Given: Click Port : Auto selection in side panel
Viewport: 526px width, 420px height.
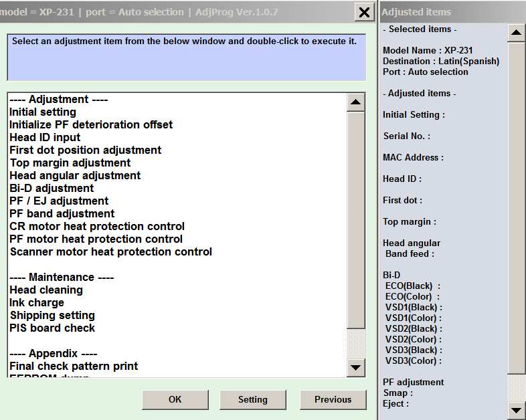Looking at the screenshot, I should click(426, 72).
